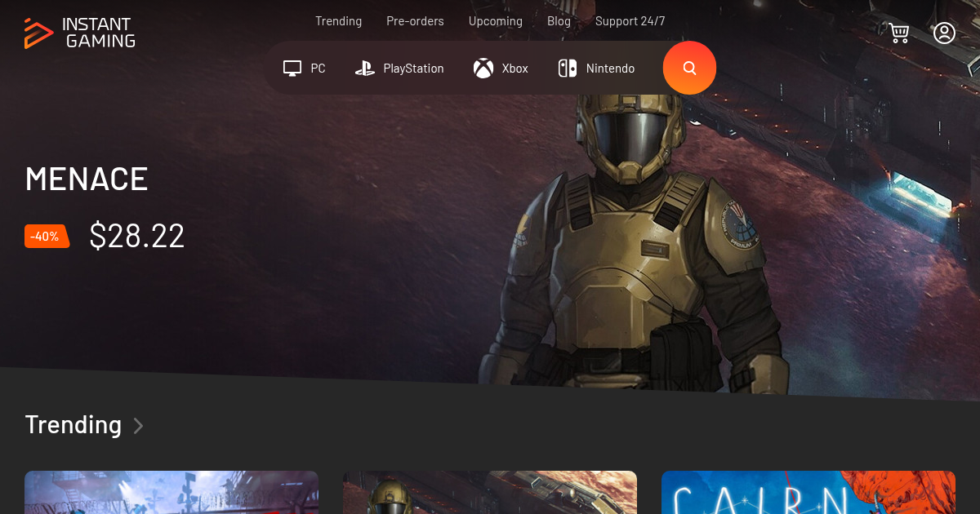Visit the Blog link
The height and width of the screenshot is (514, 980).
click(x=559, y=20)
